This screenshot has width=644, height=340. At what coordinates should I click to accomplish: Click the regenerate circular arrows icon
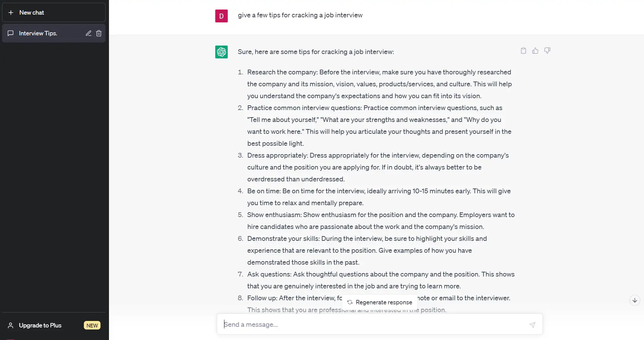tap(350, 302)
